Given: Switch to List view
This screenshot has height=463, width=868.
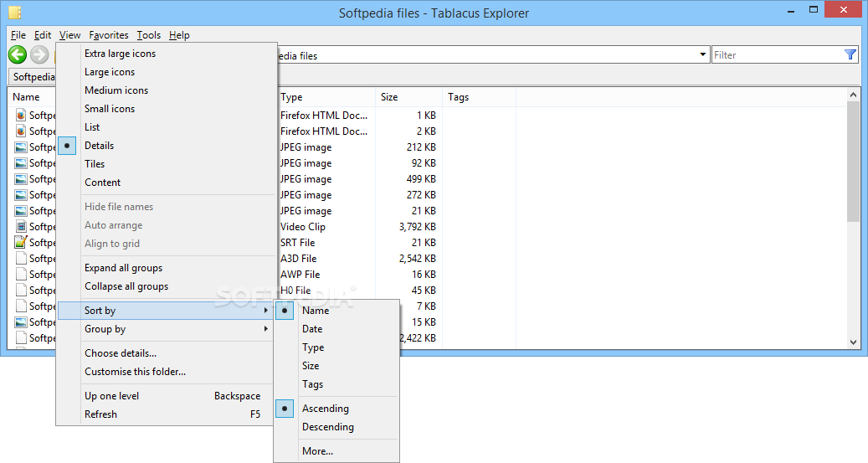Looking at the screenshot, I should coord(166,126).
